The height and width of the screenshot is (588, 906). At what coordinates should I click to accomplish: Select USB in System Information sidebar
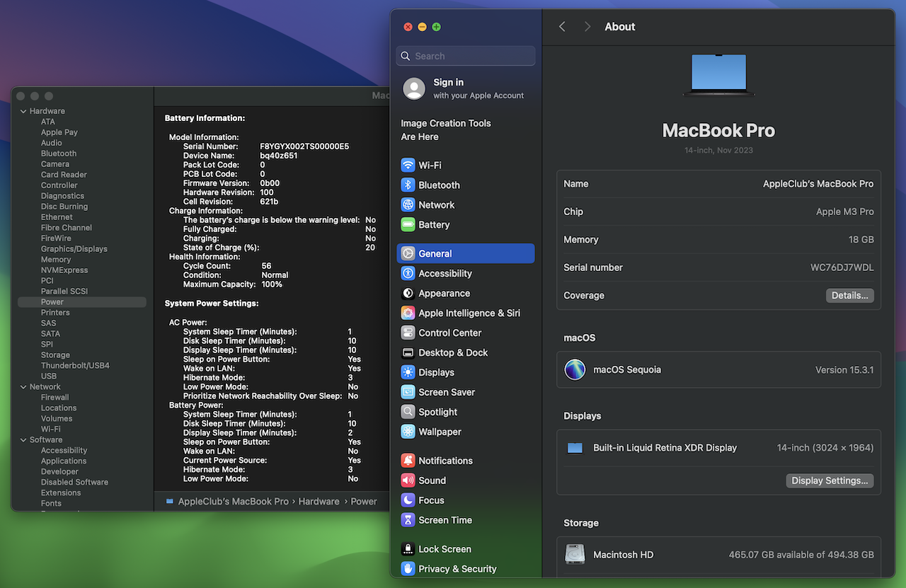coord(49,376)
